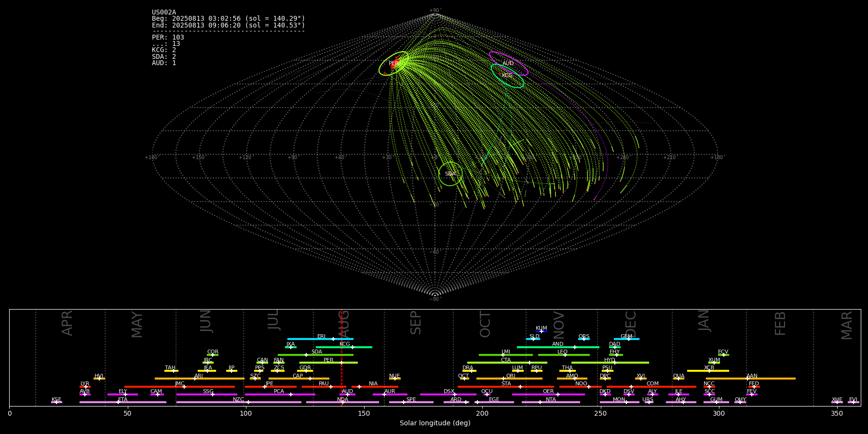Click the MAR month label in timeline
Image resolution: width=868 pixels, height=434 pixels.
coord(847,325)
